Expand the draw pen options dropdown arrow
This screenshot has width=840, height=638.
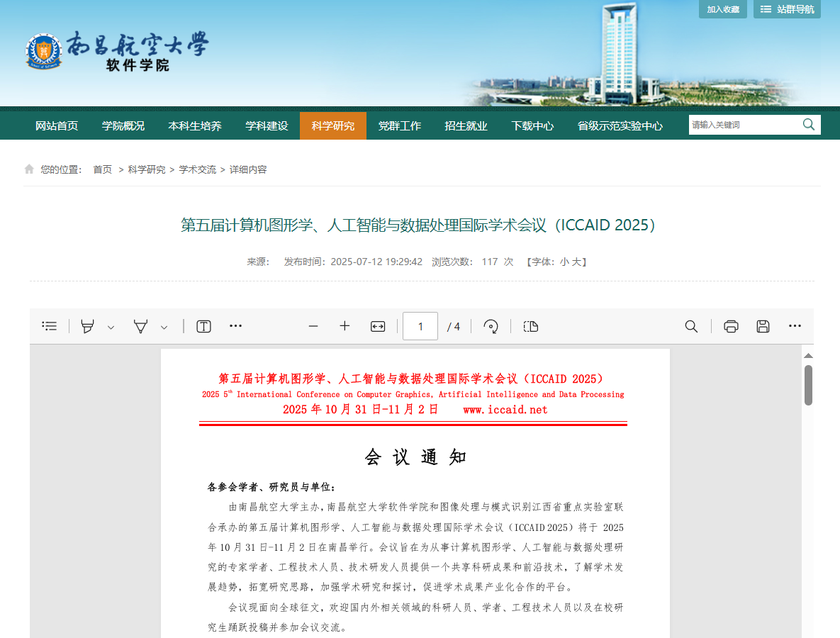164,328
